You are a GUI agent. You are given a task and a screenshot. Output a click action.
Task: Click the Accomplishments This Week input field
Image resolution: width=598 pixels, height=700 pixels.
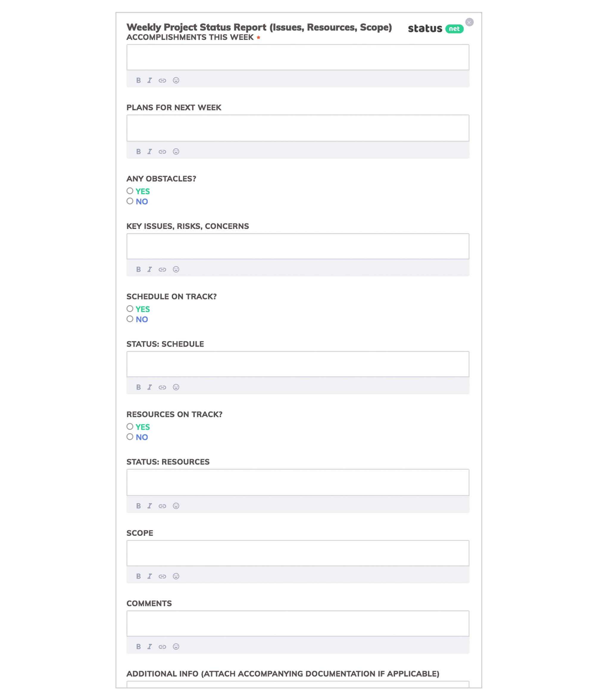click(x=298, y=57)
